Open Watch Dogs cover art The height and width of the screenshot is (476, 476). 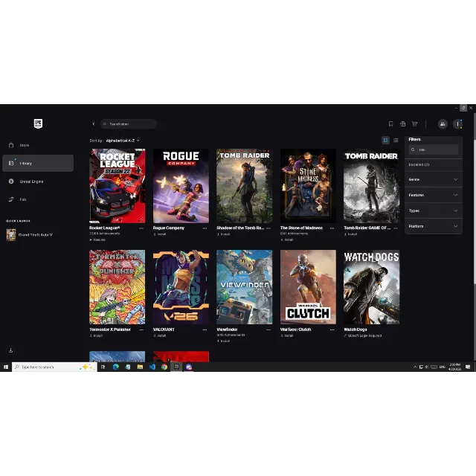[x=372, y=287]
